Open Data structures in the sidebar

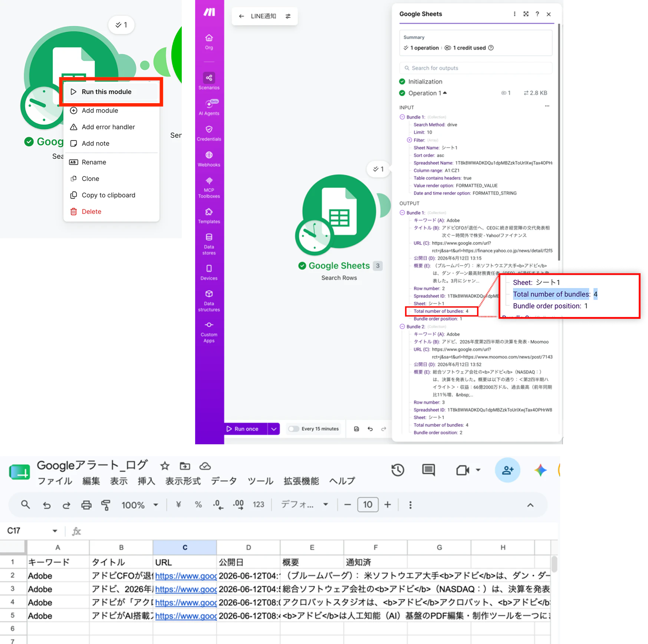point(209,301)
